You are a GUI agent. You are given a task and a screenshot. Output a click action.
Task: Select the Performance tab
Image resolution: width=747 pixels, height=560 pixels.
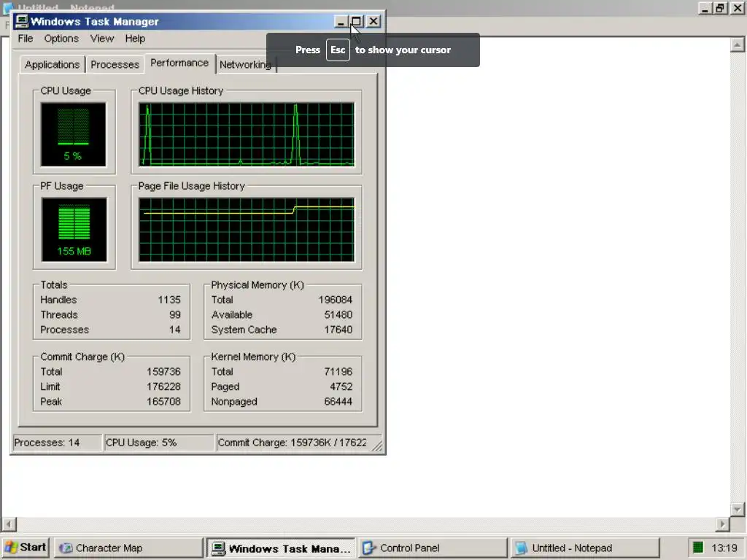(x=179, y=63)
